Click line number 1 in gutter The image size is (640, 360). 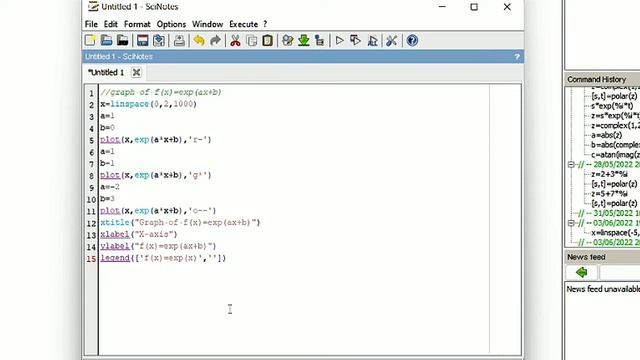[92, 93]
